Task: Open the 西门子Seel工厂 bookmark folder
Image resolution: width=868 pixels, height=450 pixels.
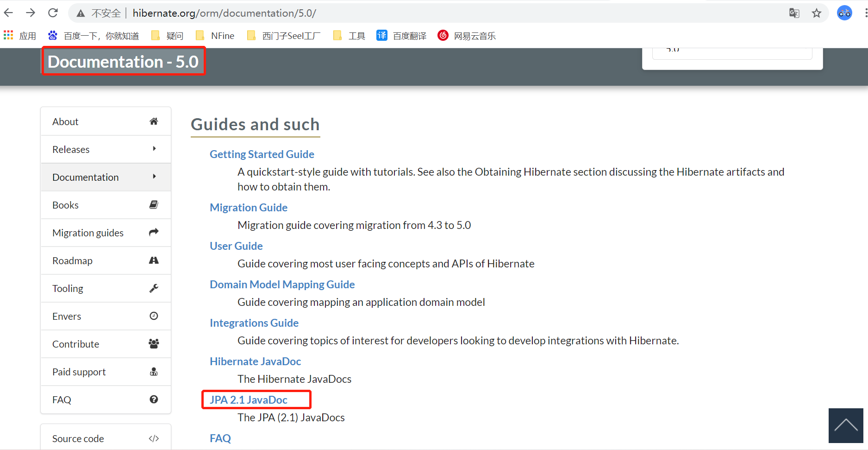Action: (283, 36)
